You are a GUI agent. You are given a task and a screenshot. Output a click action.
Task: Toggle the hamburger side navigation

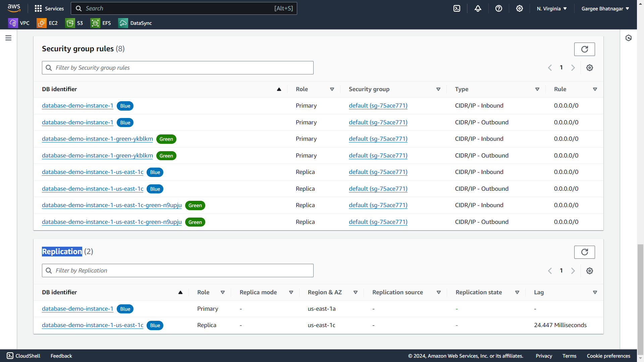8,38
